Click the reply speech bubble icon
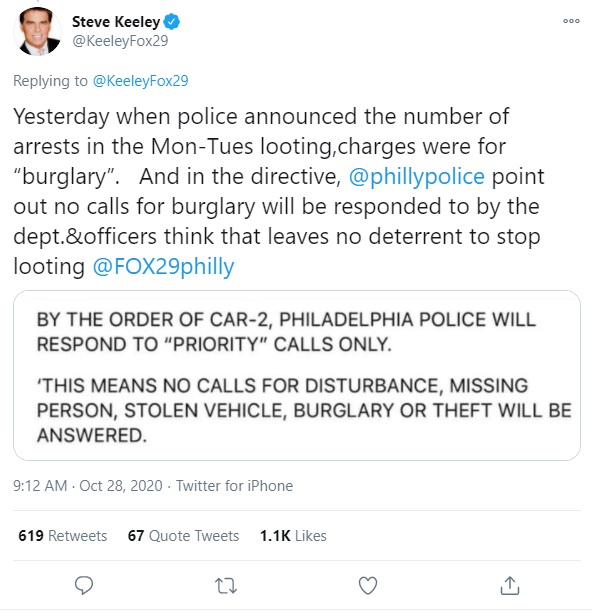This screenshot has width=592, height=612. tap(84, 585)
